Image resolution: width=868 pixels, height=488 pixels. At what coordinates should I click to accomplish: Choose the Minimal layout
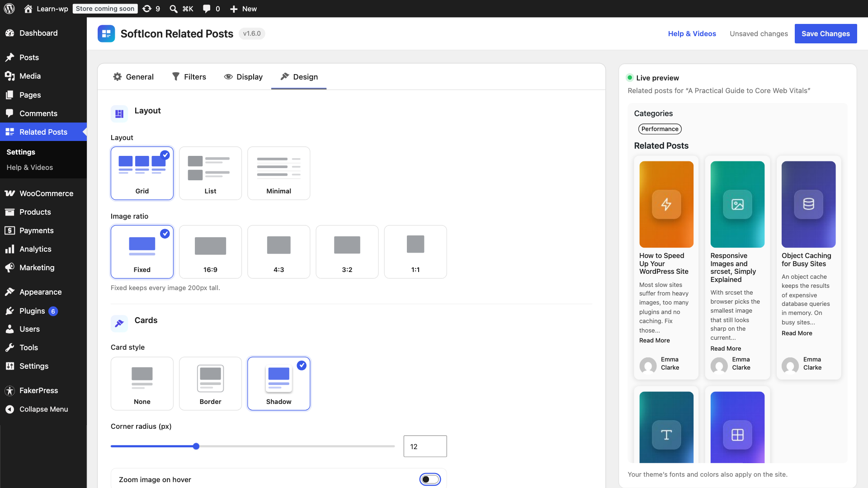[x=278, y=173]
